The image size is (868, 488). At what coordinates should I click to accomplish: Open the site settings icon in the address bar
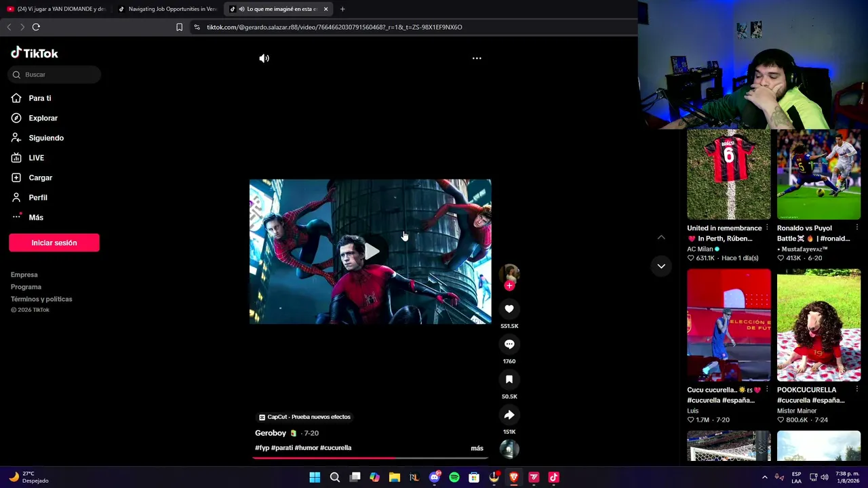point(197,27)
